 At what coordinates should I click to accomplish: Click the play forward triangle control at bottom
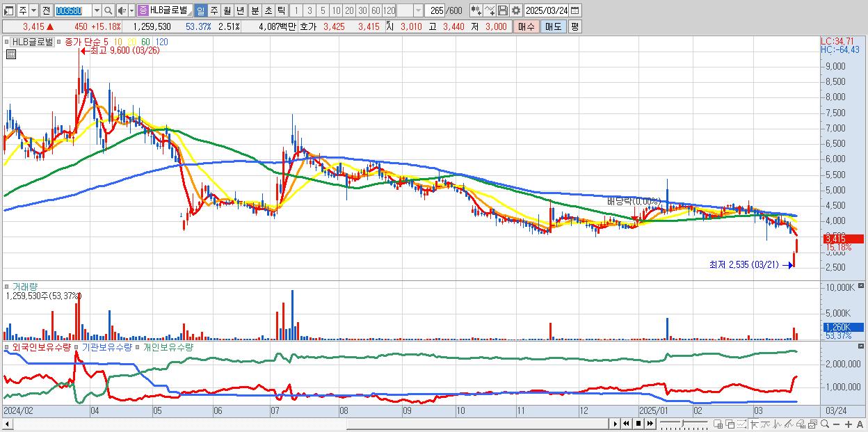tap(616, 424)
